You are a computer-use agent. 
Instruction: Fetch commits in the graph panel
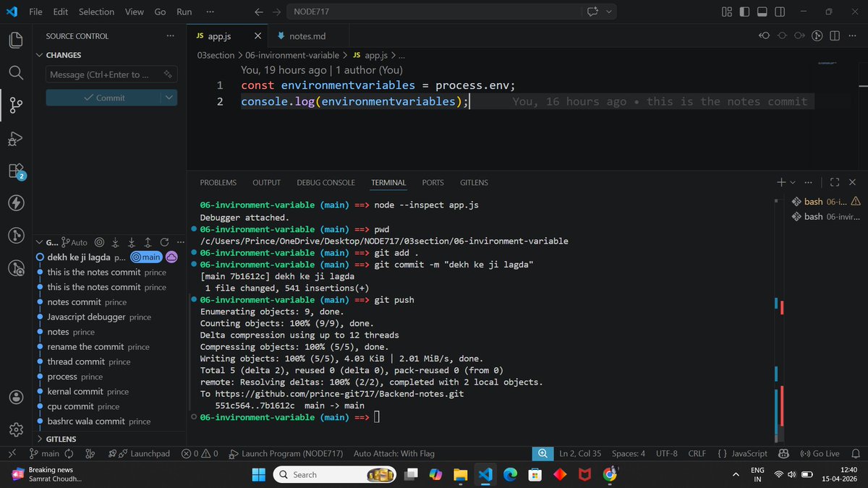tap(116, 242)
